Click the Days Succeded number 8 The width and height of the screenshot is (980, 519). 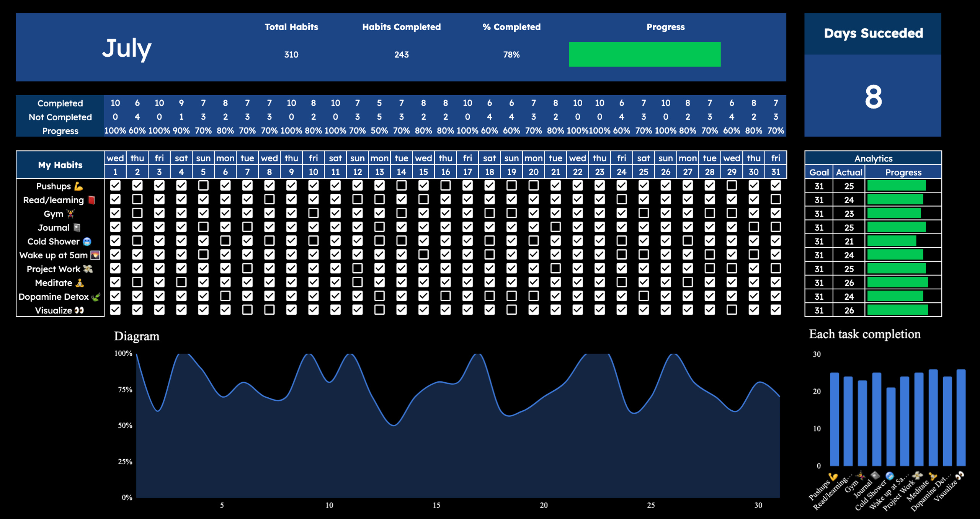(873, 97)
